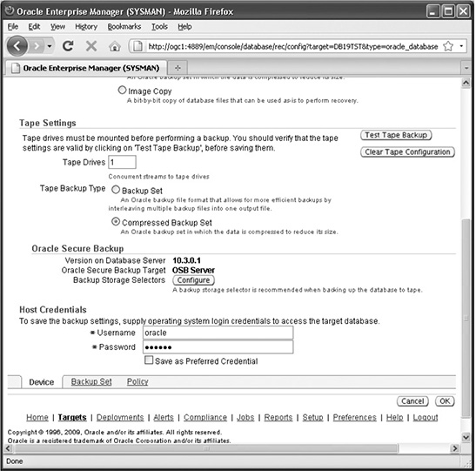Switch to the Device tab
Screen dimensions: 476x471
[x=42, y=382]
